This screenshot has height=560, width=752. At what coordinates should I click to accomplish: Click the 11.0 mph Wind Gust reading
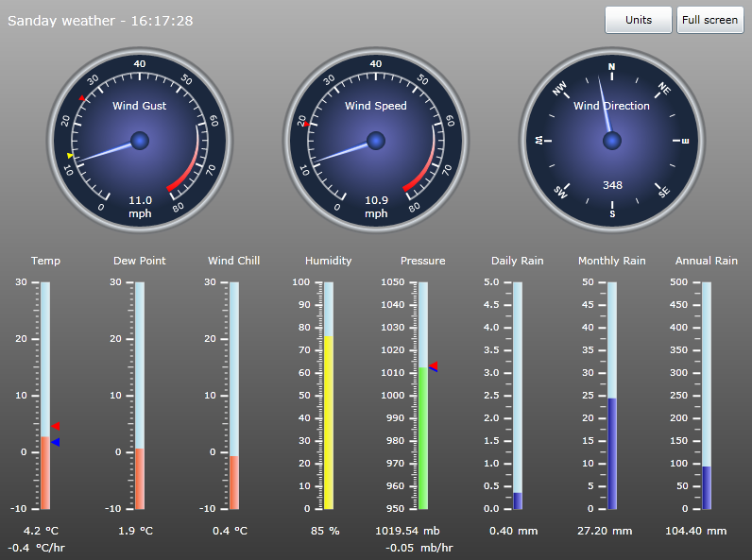pyautogui.click(x=140, y=200)
